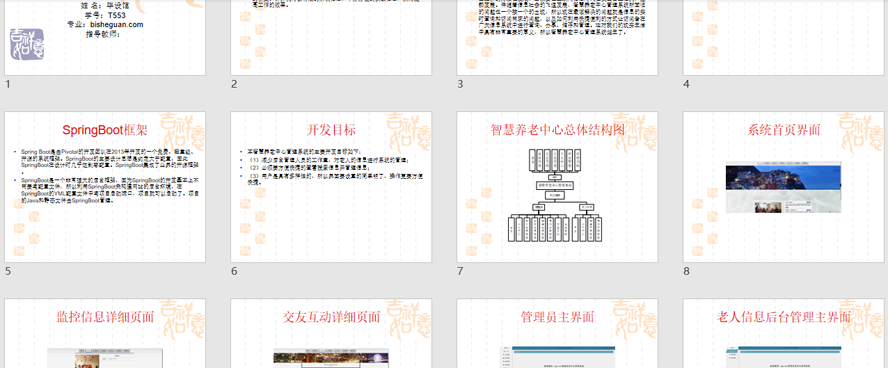Select the 管理员主界面 slide thumbnail
Image resolution: width=888 pixels, height=368 pixels.
[x=557, y=333]
